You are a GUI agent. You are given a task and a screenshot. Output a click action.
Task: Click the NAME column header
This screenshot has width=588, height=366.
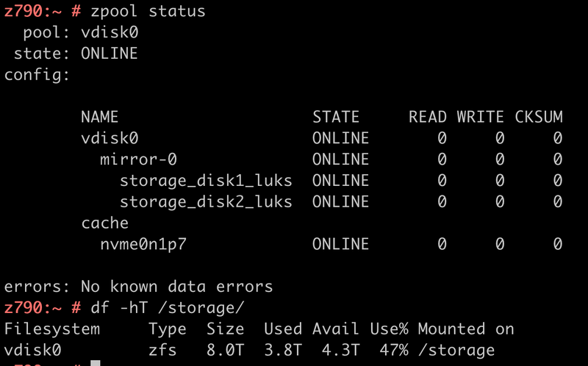pyautogui.click(x=100, y=117)
